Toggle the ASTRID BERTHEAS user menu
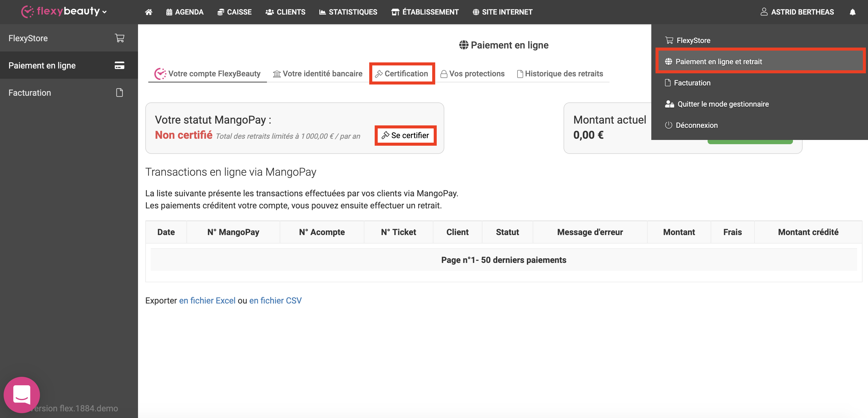This screenshot has height=418, width=868. (797, 12)
